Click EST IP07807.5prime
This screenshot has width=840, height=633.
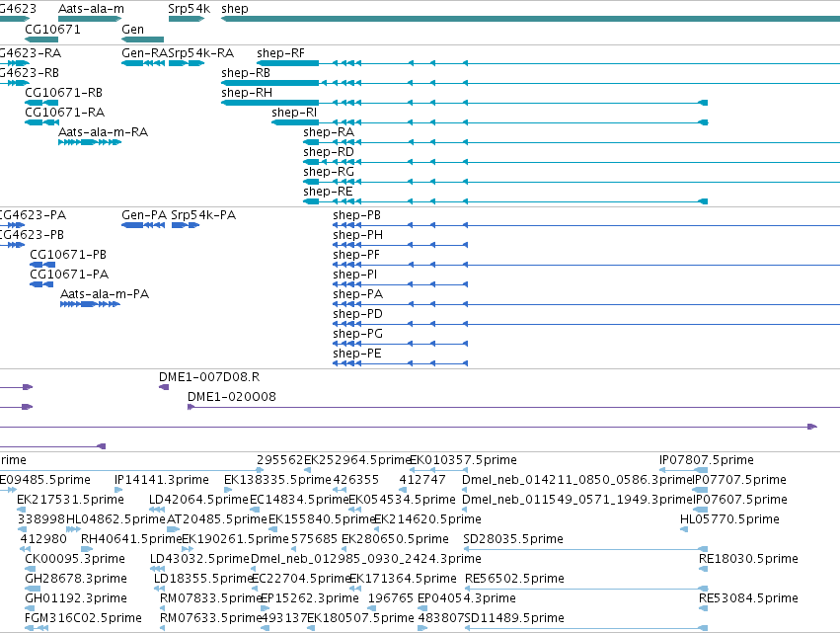coord(706,460)
